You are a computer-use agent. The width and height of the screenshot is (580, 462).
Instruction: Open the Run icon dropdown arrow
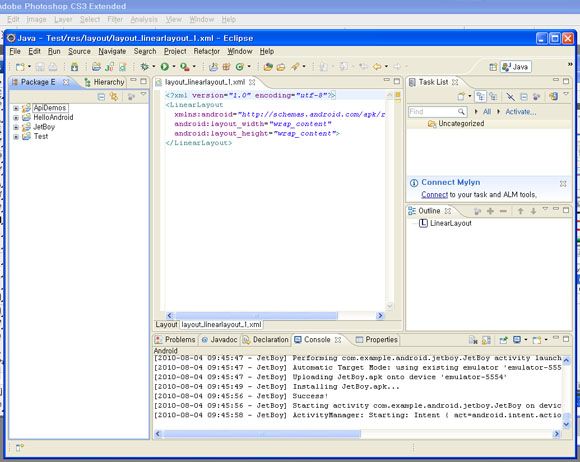[173, 67]
